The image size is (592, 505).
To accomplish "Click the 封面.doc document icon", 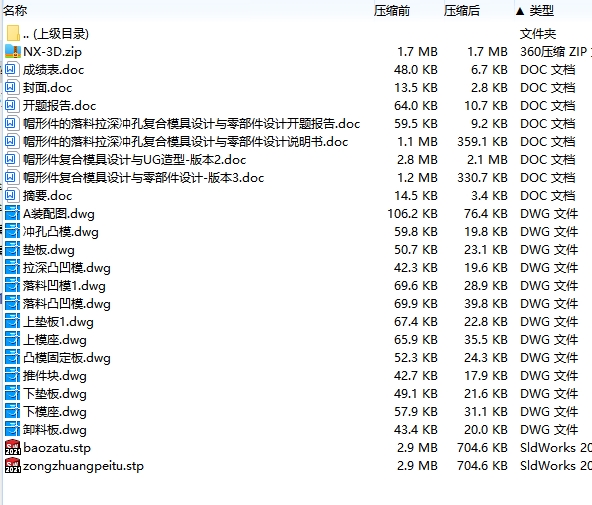I will click(x=11, y=88).
